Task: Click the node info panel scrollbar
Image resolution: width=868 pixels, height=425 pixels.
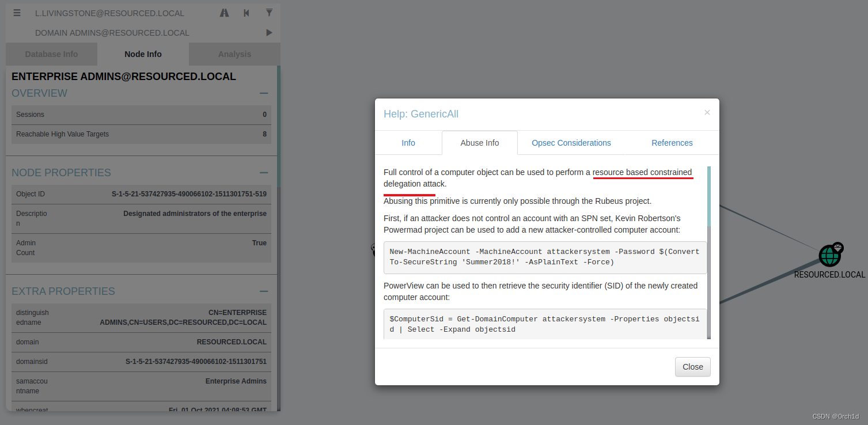Action: [x=278, y=127]
